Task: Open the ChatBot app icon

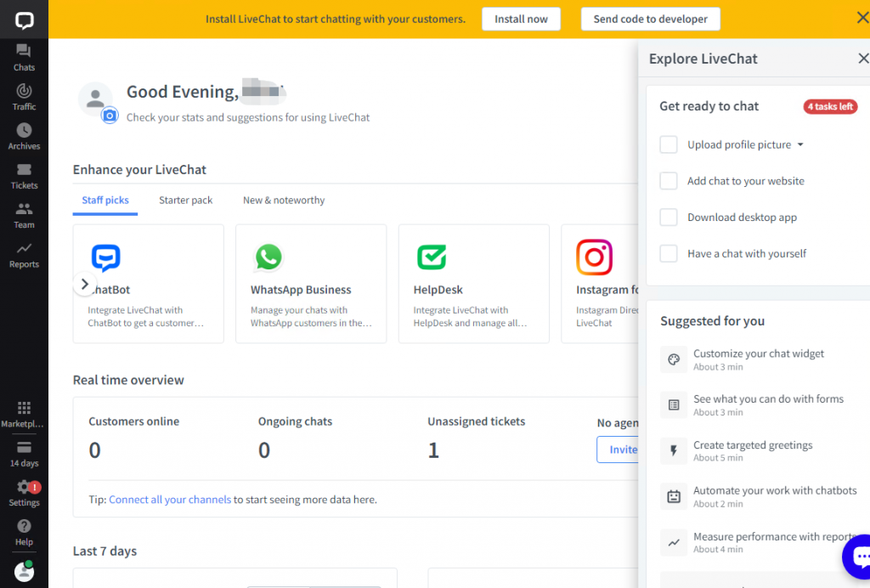Action: (105, 257)
